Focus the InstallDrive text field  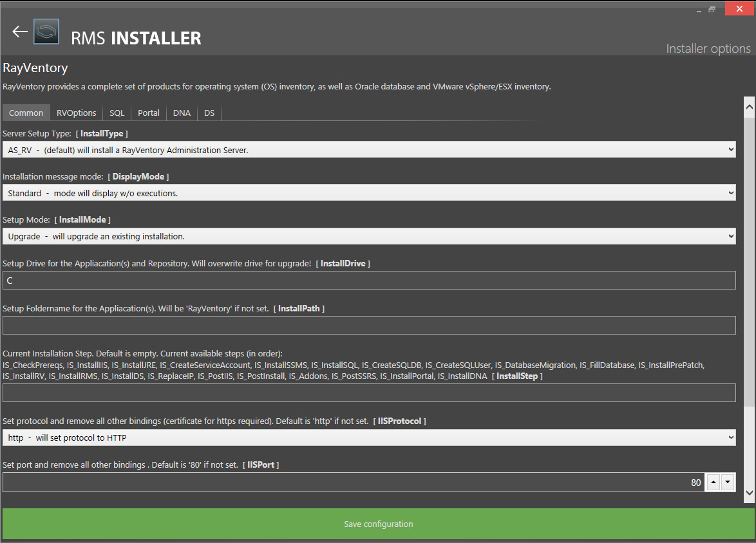click(x=368, y=281)
